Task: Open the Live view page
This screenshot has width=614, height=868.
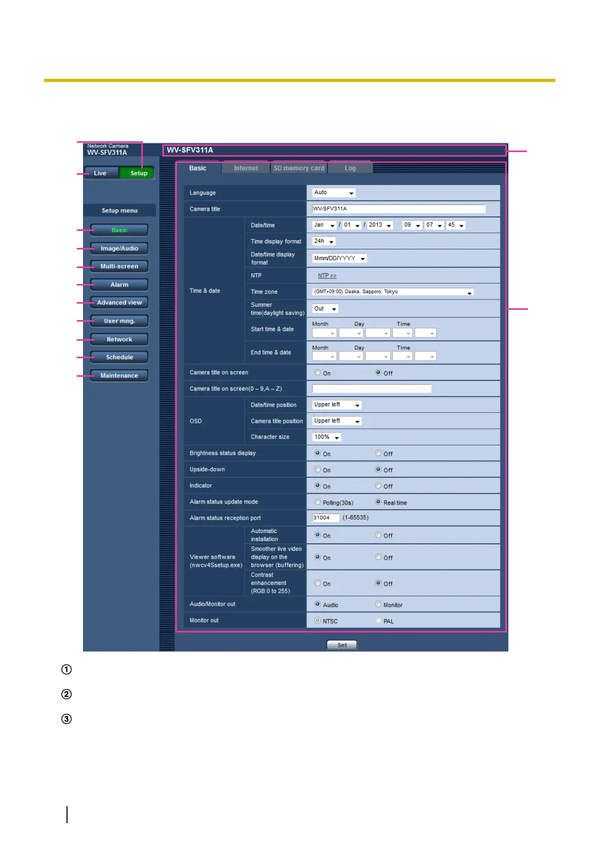Action: coord(101,173)
